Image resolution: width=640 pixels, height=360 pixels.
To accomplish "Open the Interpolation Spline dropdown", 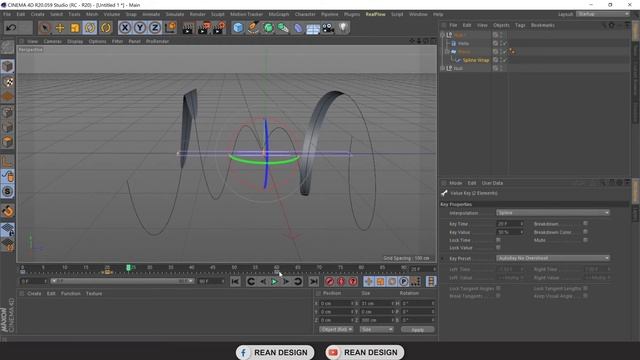I will [x=553, y=213].
